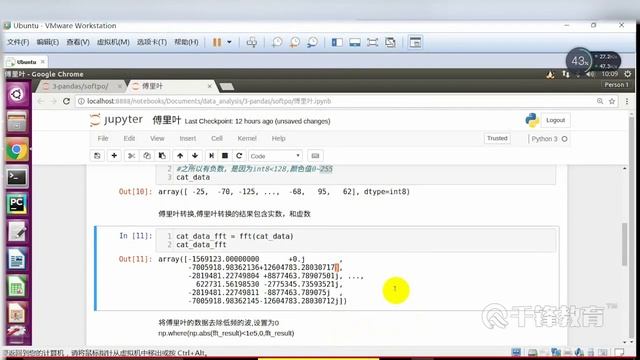Save notebook with the Jupyter save icon
Screen dimensions: 640x360
[97, 156]
